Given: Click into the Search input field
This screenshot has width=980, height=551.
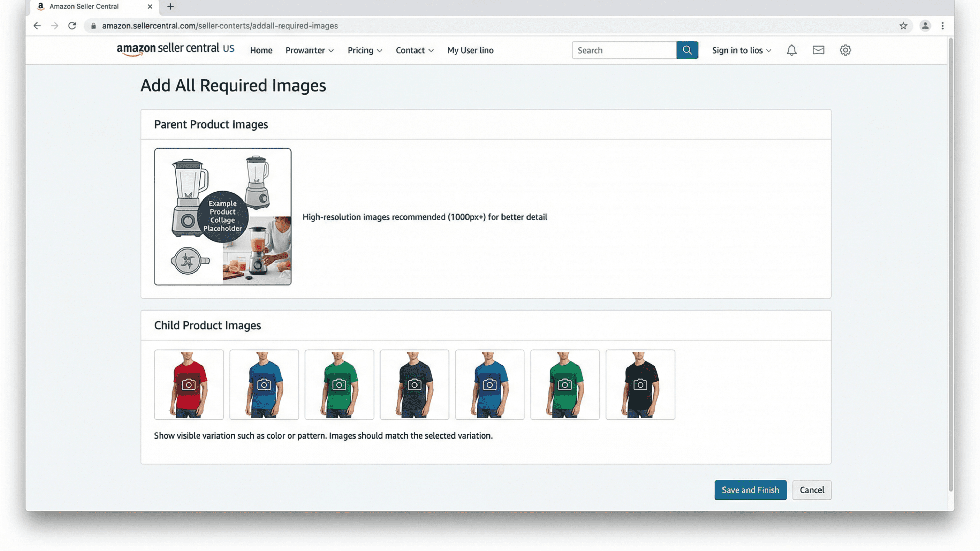Looking at the screenshot, I should 624,51.
